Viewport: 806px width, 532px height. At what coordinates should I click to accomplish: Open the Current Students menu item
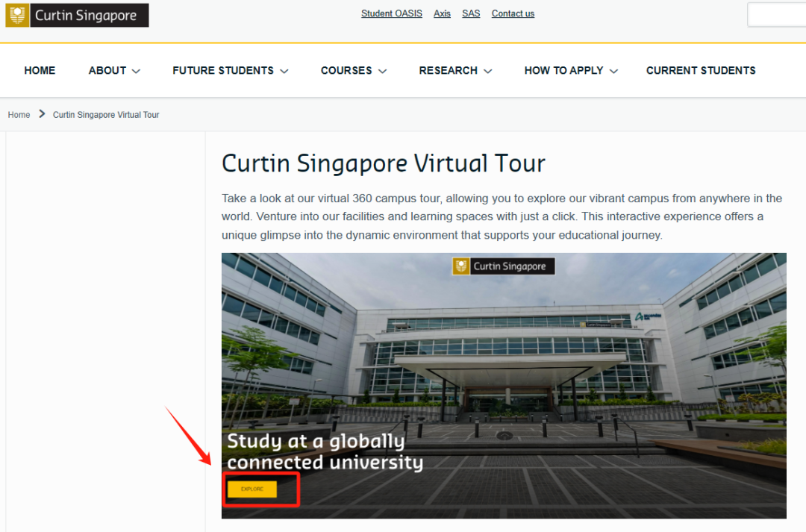(701, 70)
